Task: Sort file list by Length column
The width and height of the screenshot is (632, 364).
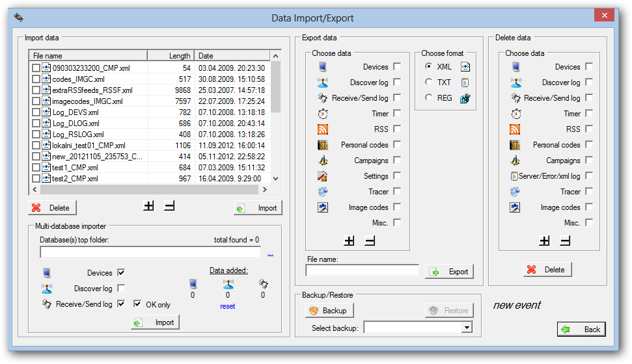Action: (x=171, y=55)
